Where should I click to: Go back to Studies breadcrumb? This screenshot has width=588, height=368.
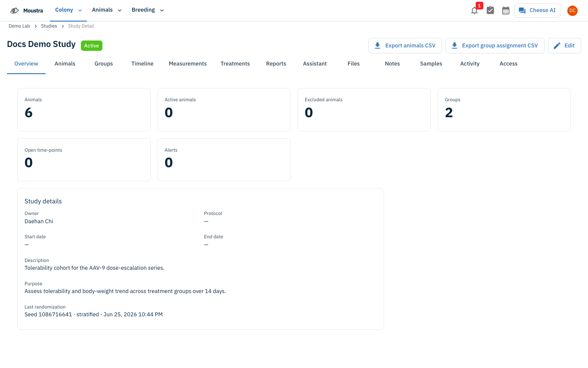(x=49, y=26)
